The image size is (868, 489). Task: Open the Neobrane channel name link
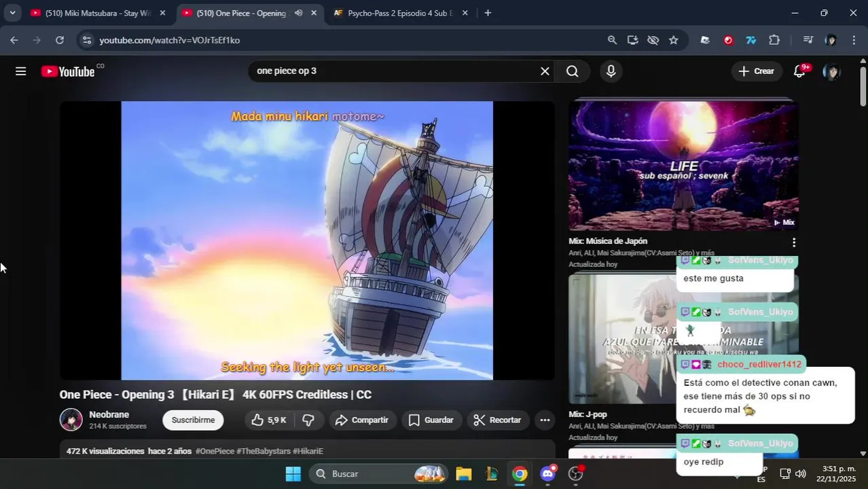point(109,414)
